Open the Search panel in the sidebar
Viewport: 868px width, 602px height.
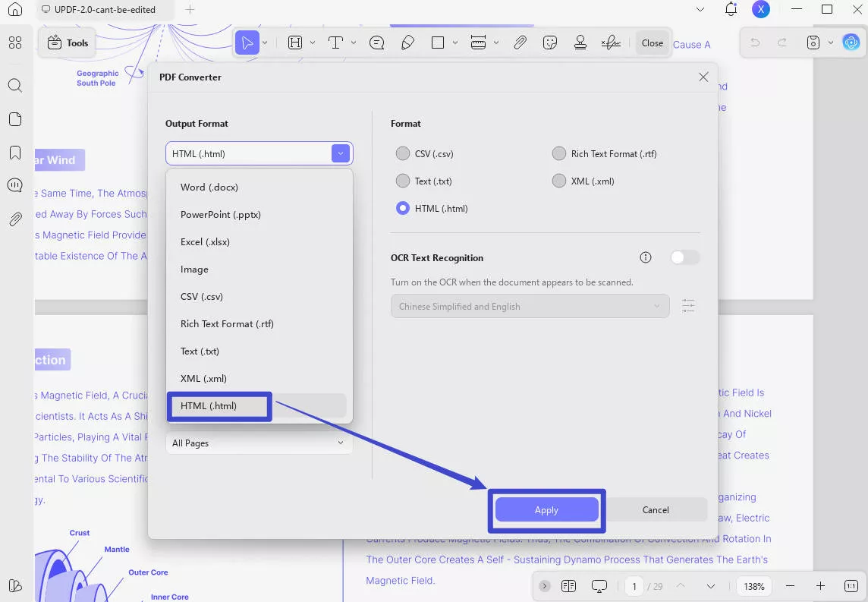[x=15, y=86]
